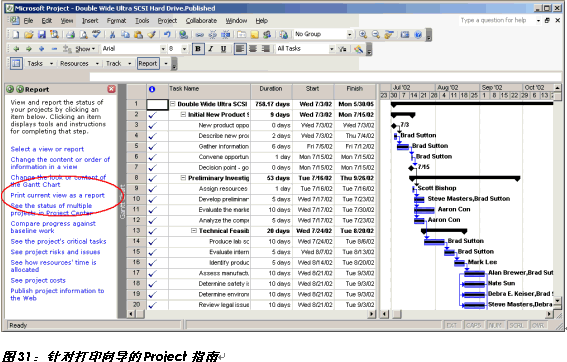567x362 pixels.
Task: Close the Report side pane
Action: click(111, 89)
